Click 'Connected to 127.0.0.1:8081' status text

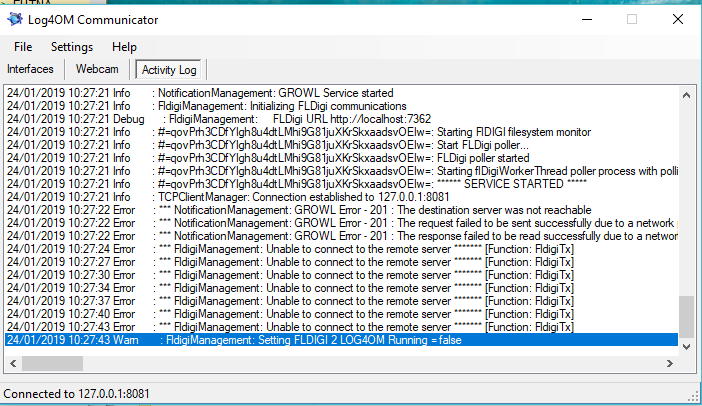pos(76,394)
